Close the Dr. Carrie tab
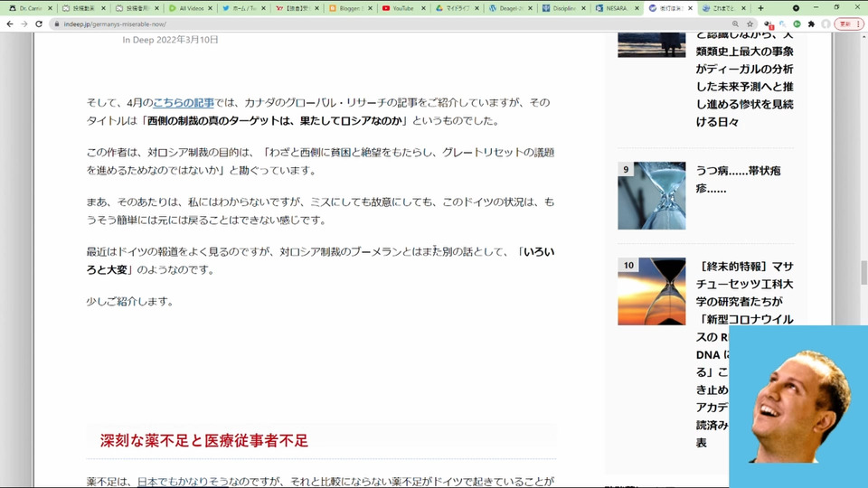Screen dimensions: 868x488 click(49, 8)
